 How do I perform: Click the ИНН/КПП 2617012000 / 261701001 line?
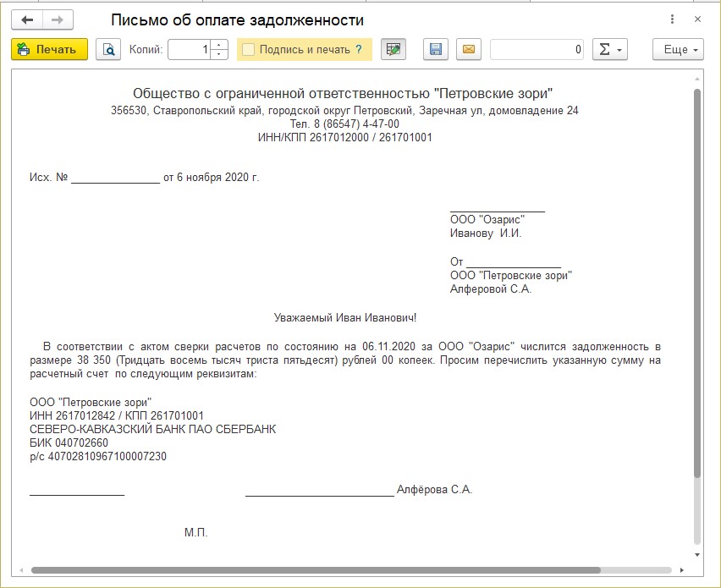pos(345,137)
